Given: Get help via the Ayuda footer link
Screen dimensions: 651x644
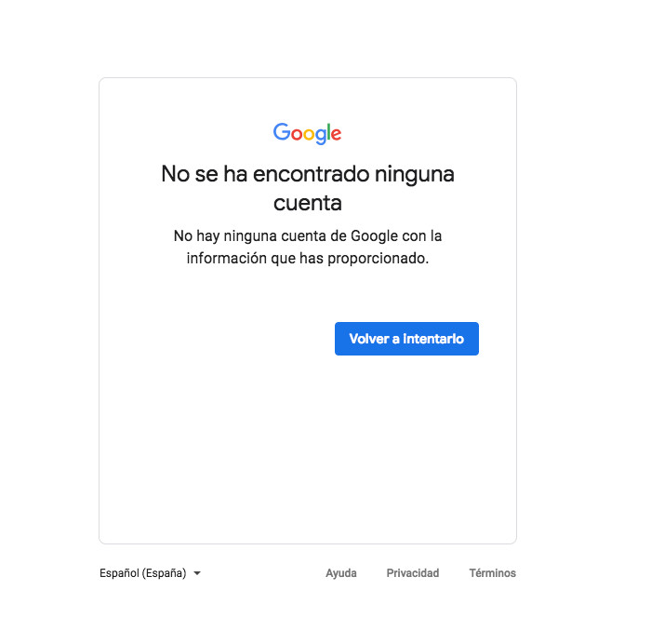Looking at the screenshot, I should [341, 573].
